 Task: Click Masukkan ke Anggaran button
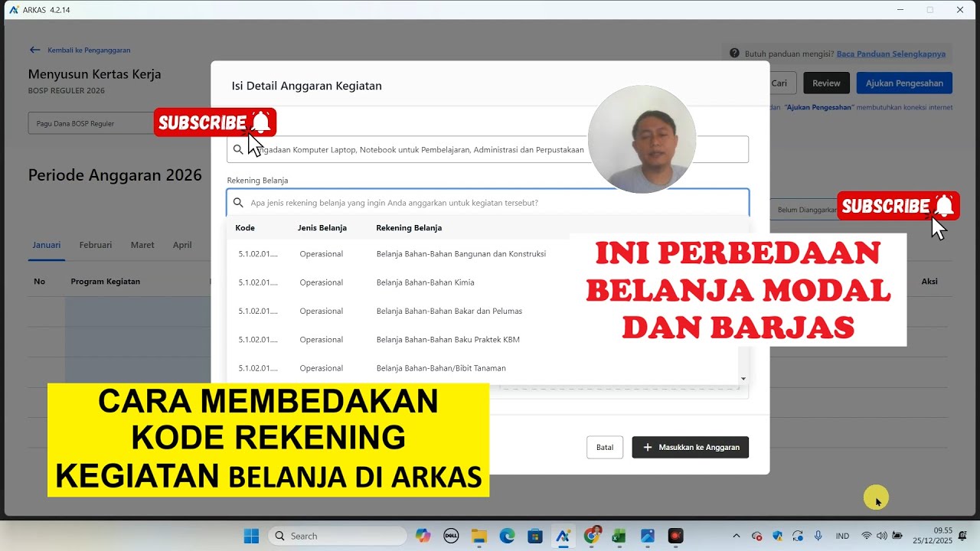(x=690, y=448)
